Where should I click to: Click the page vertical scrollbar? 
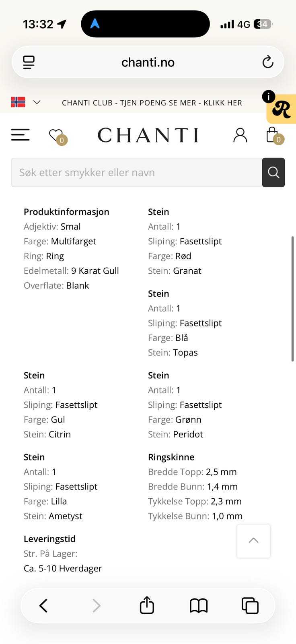point(293,299)
